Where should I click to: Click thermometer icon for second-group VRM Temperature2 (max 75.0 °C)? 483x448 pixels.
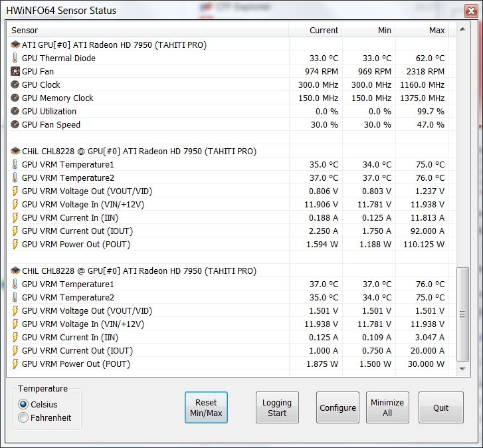15,297
